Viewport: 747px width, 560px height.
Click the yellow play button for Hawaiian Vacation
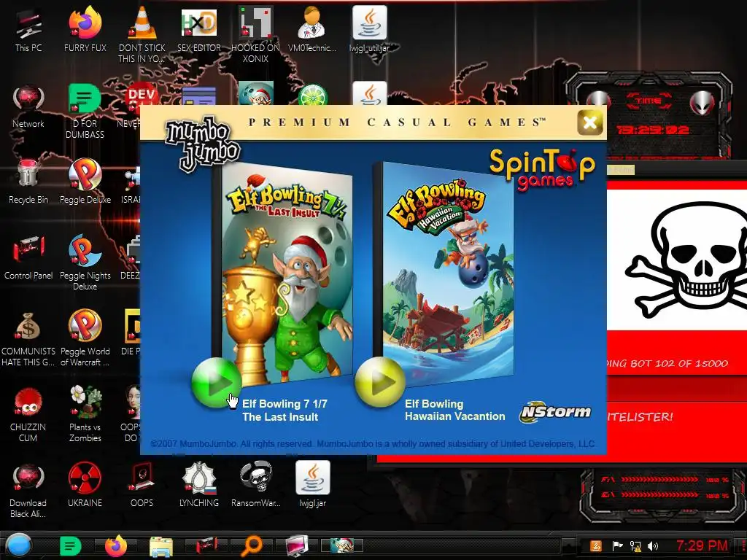pos(379,382)
